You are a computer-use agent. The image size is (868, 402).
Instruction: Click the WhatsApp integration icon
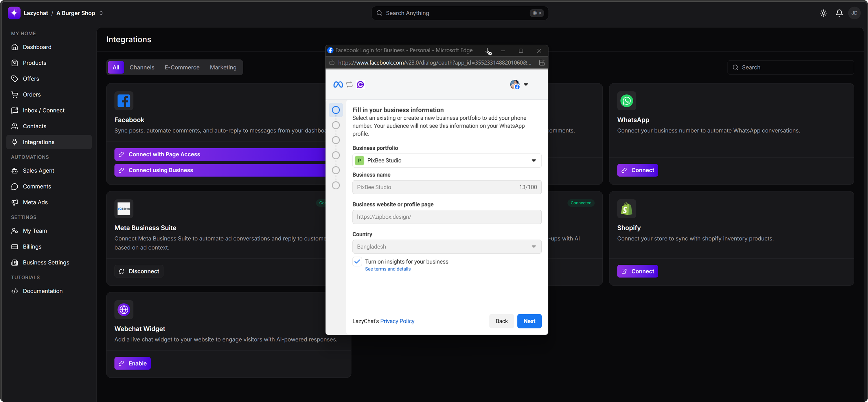pyautogui.click(x=626, y=101)
